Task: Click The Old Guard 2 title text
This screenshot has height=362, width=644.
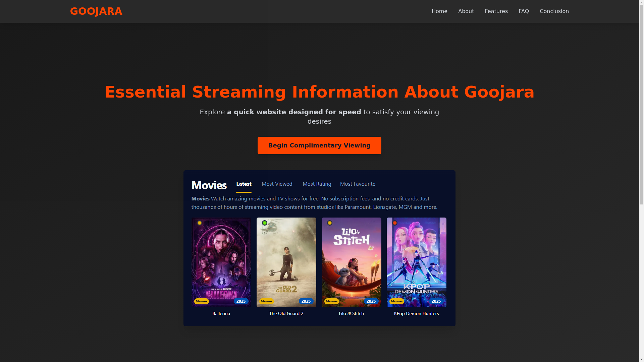Action: pyautogui.click(x=286, y=314)
